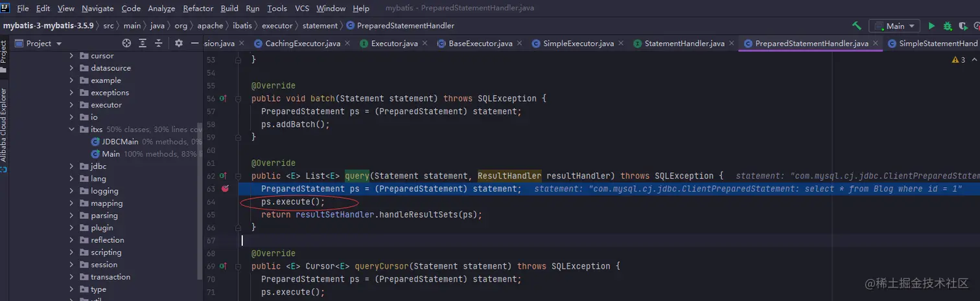Click fold end marker on line 66
980x301 pixels.
(x=239, y=227)
